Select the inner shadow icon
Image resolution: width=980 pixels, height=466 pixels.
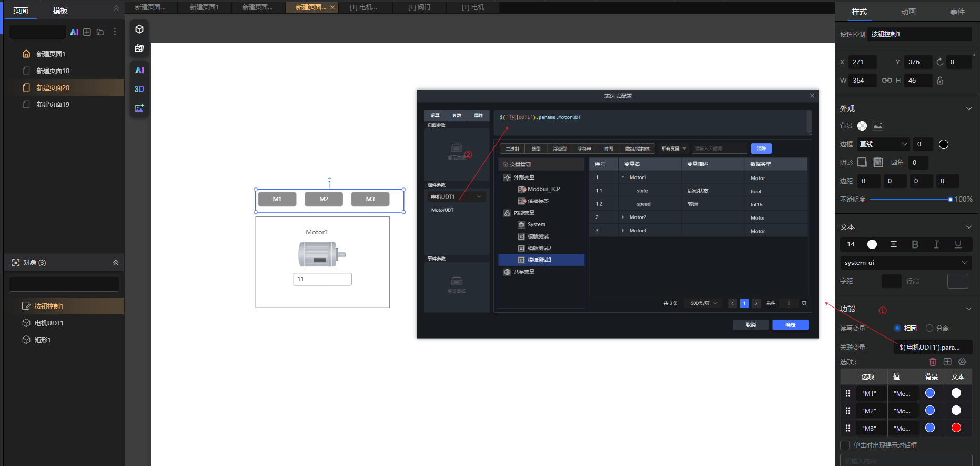point(878,162)
